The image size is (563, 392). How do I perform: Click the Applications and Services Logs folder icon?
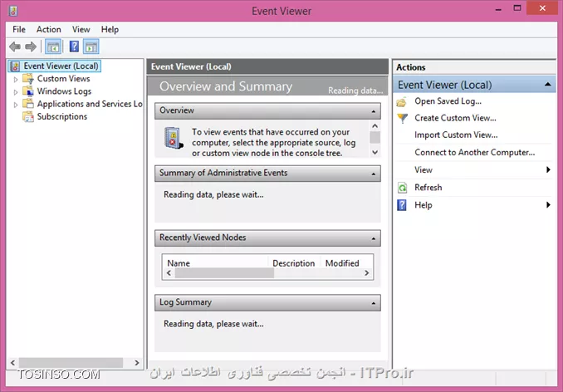coord(28,104)
